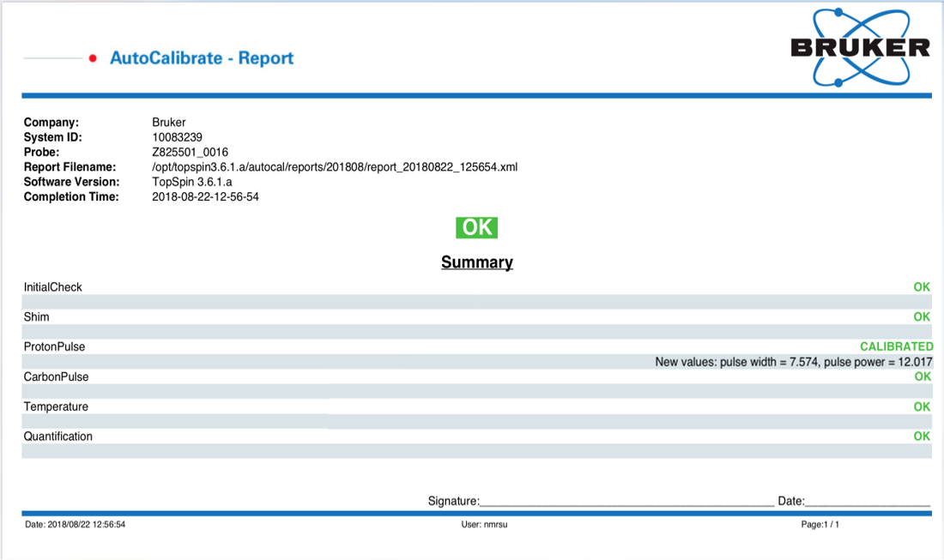Click the Bruker logo
The width and height of the screenshot is (944, 560).
pyautogui.click(x=862, y=45)
